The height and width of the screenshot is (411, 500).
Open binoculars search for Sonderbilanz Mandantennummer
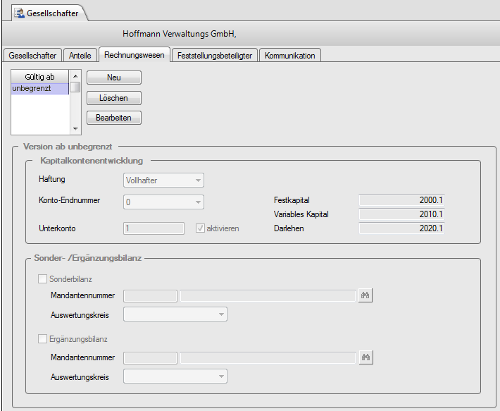tap(365, 295)
